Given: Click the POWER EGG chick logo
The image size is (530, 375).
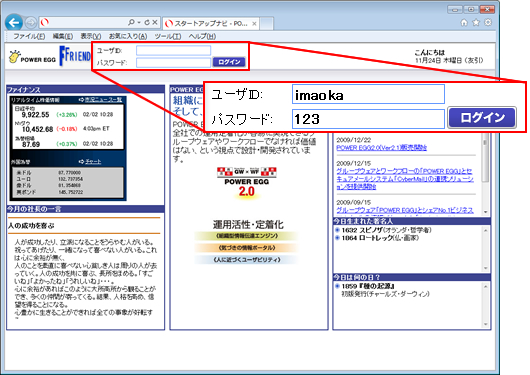Looking at the screenshot, I should [32, 57].
